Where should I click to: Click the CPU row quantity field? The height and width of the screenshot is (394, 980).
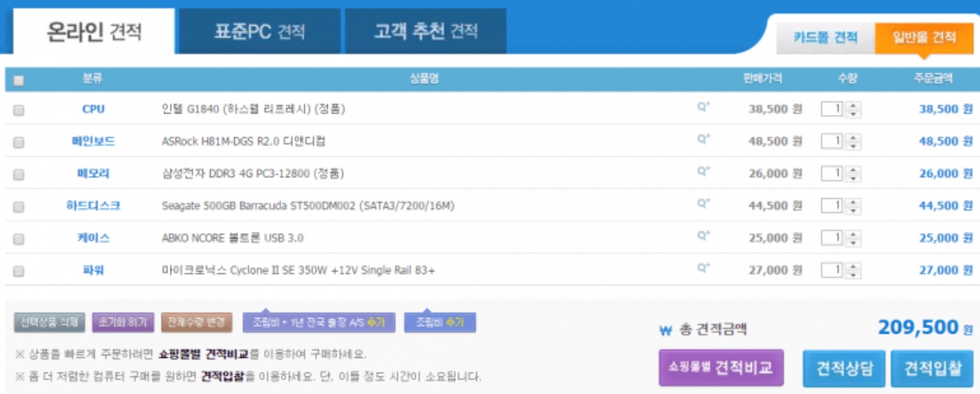(x=832, y=109)
